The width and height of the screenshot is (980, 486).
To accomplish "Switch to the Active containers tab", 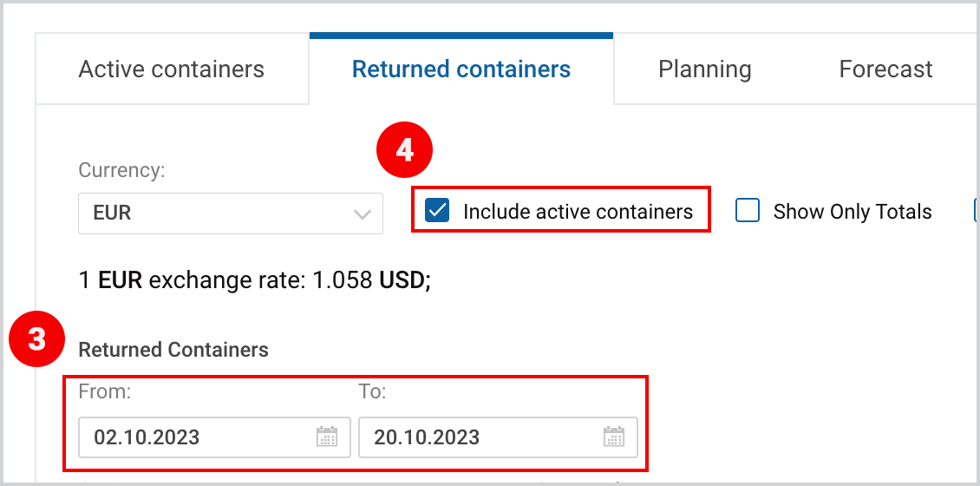I will [x=172, y=69].
